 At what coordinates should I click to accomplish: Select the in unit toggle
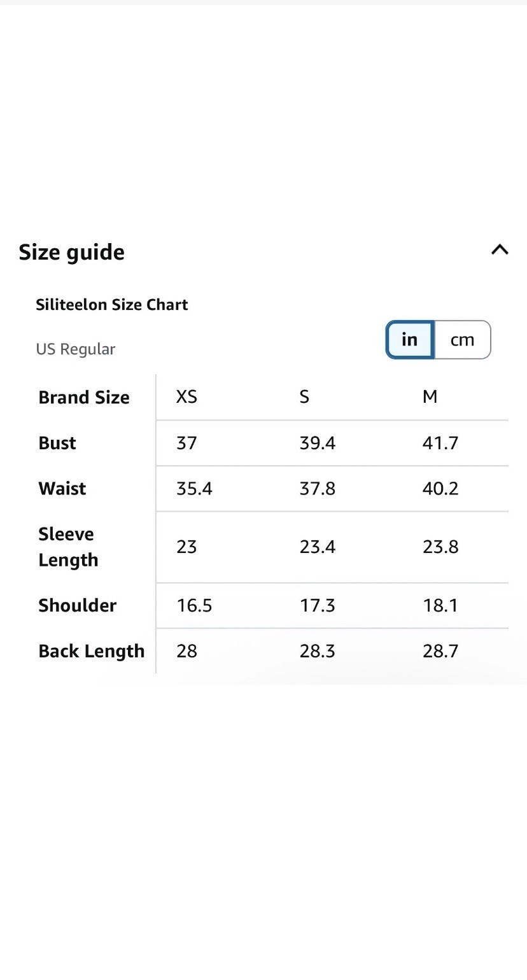click(410, 340)
